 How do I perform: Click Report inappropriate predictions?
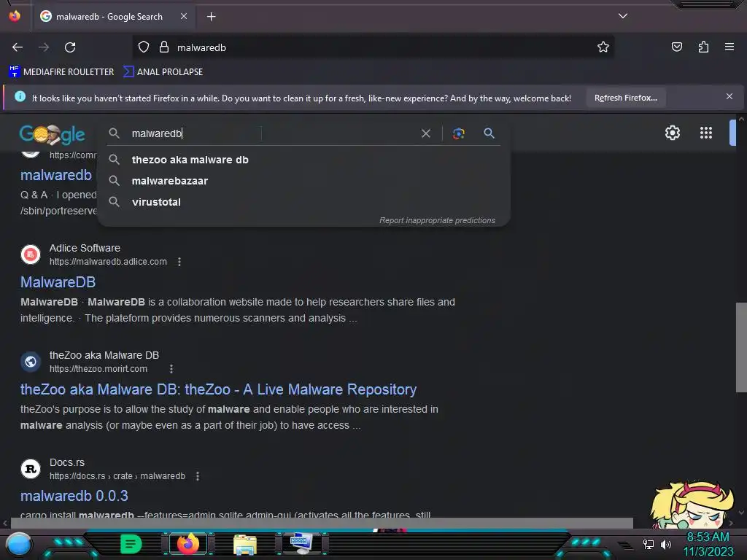click(x=437, y=220)
